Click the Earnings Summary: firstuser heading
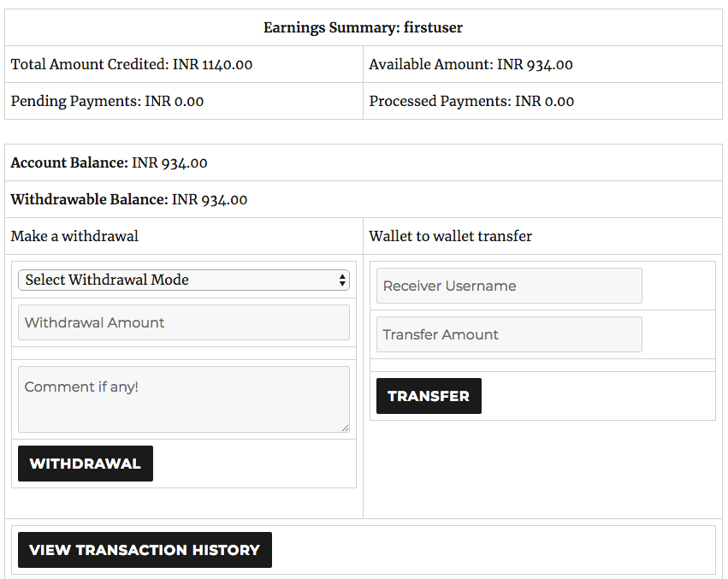This screenshot has width=728, height=579. pyautogui.click(x=363, y=27)
